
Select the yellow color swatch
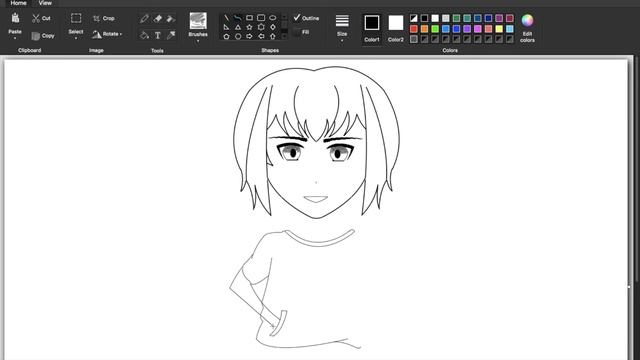(499, 29)
